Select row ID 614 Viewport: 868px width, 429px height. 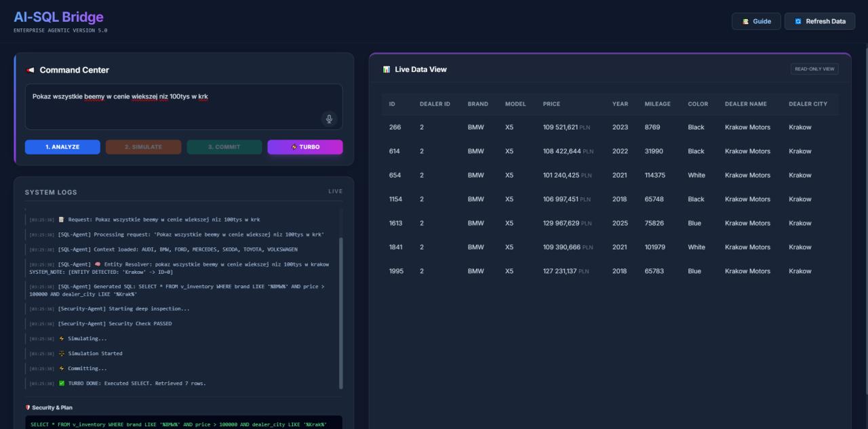610,151
